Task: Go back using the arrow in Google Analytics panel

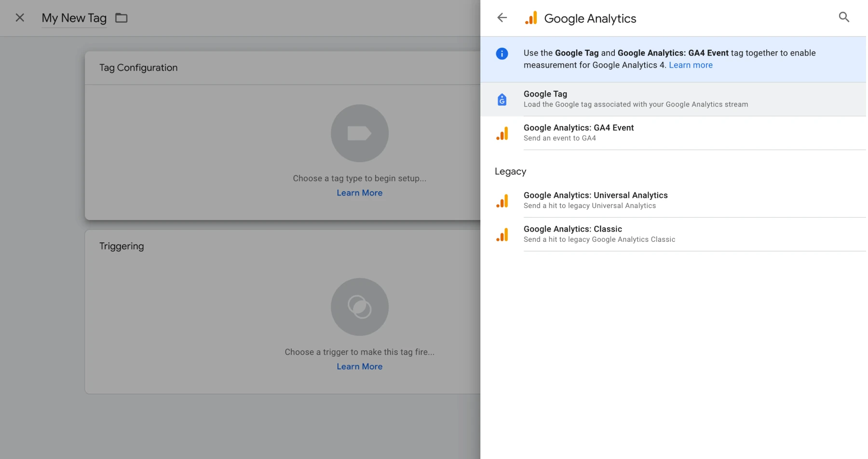Action: pyautogui.click(x=502, y=18)
